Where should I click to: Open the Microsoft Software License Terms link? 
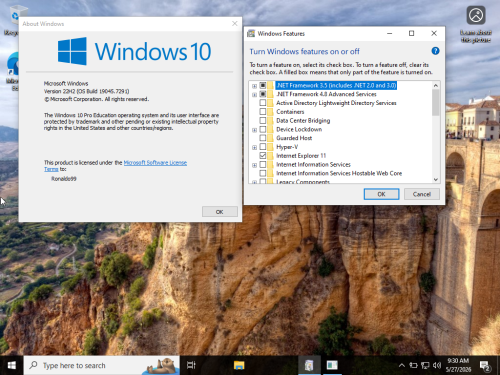[155, 163]
